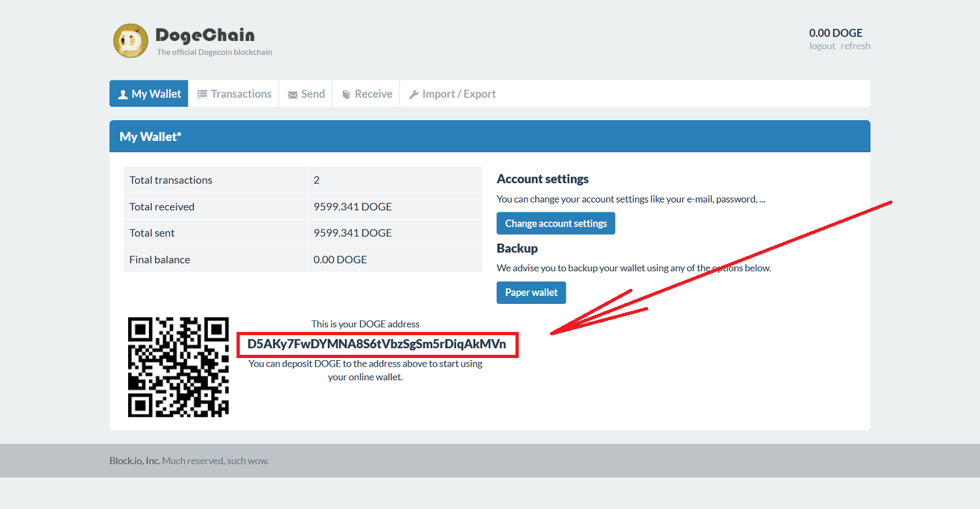Click the Total sent row label
Viewport: 980px width, 509px height.
pos(152,233)
